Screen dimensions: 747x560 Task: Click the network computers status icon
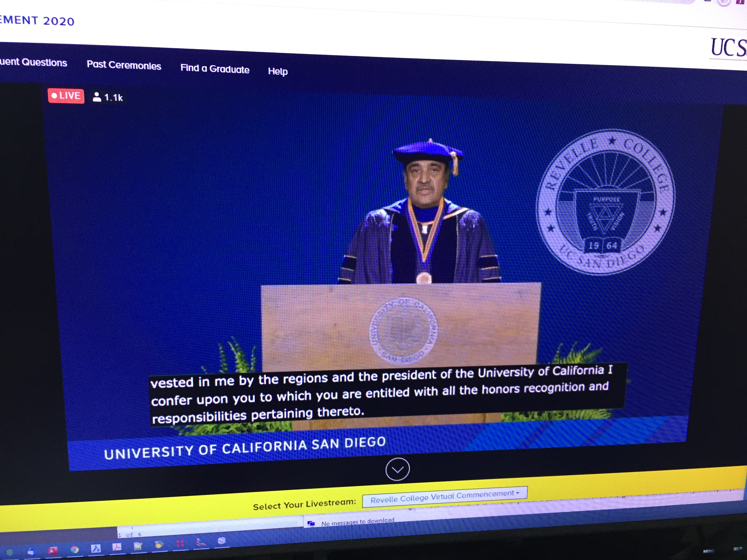pos(311,524)
